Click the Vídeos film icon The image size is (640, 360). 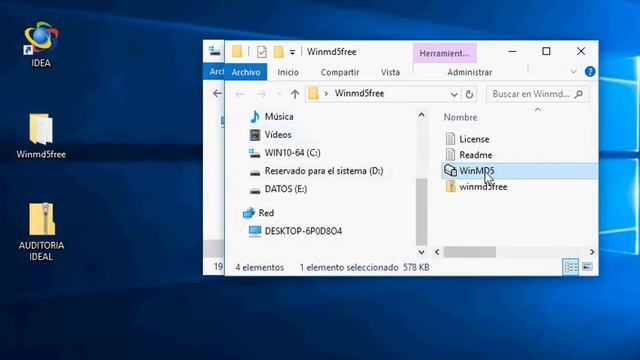coord(255,135)
